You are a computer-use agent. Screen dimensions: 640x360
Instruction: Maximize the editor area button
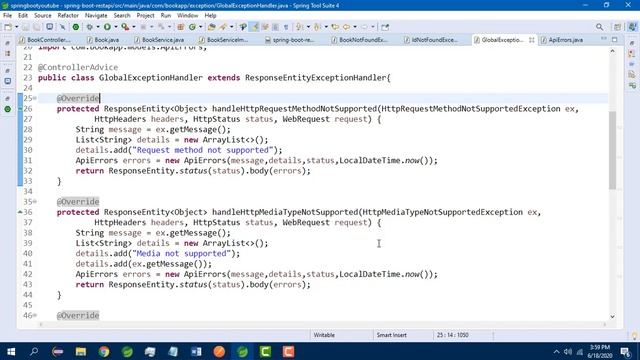click(x=615, y=39)
